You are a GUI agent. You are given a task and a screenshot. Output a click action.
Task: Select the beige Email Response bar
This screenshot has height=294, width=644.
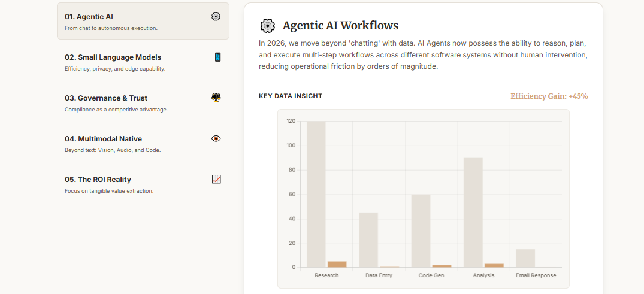click(525, 258)
